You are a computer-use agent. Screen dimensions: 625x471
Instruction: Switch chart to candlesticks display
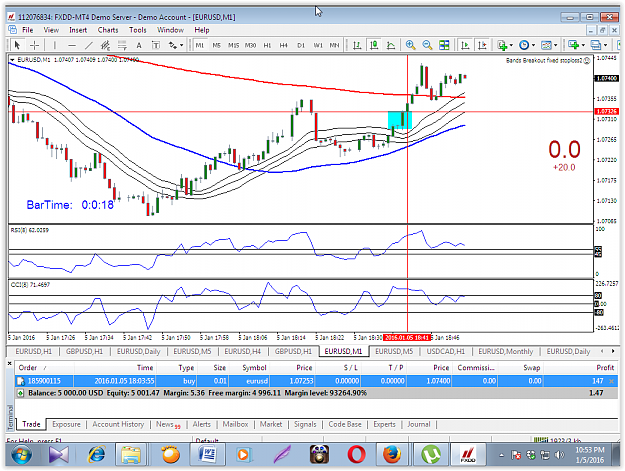374,45
